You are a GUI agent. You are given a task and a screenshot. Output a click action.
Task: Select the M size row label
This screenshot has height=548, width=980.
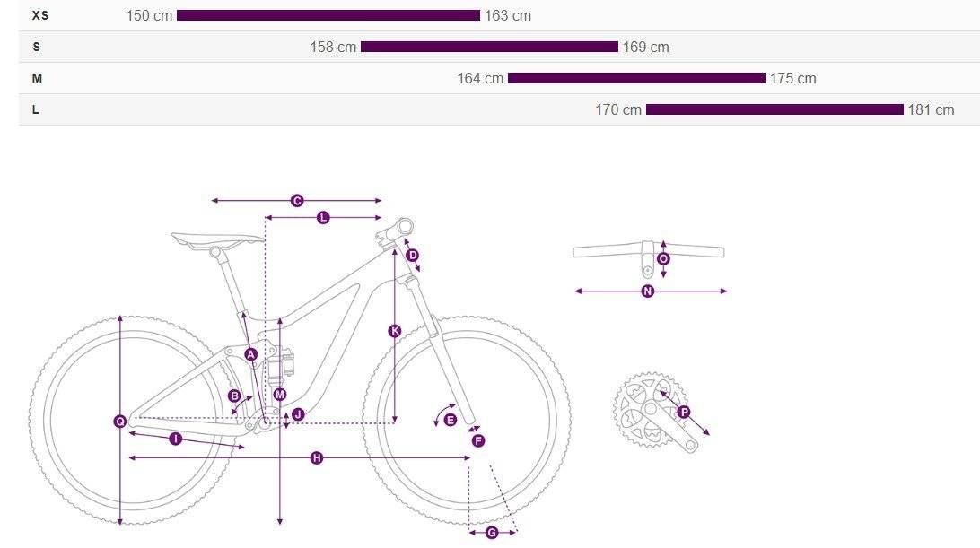(37, 78)
